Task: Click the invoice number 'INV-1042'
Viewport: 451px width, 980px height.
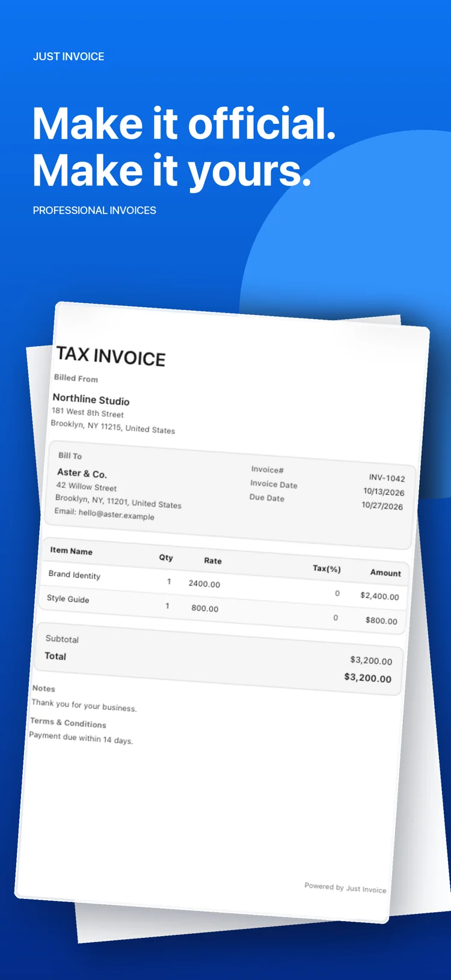Action: (x=387, y=478)
